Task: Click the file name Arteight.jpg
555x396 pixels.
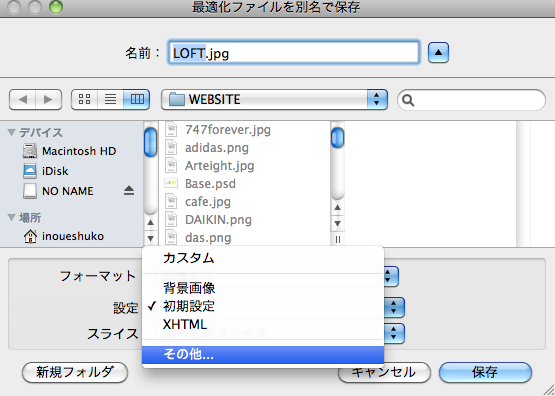Action: click(219, 165)
